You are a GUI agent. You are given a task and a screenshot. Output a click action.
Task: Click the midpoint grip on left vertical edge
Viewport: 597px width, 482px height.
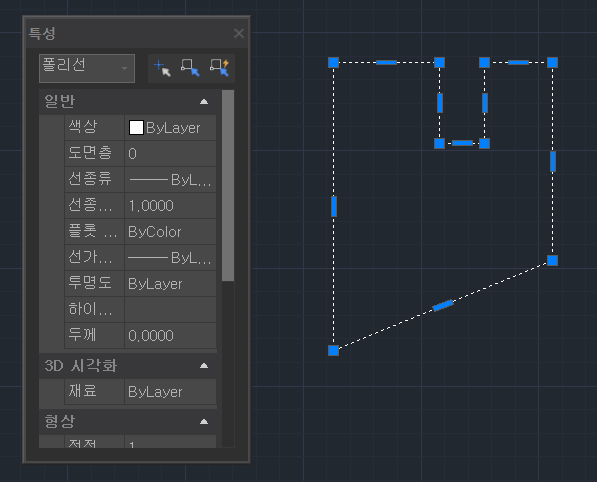click(334, 206)
